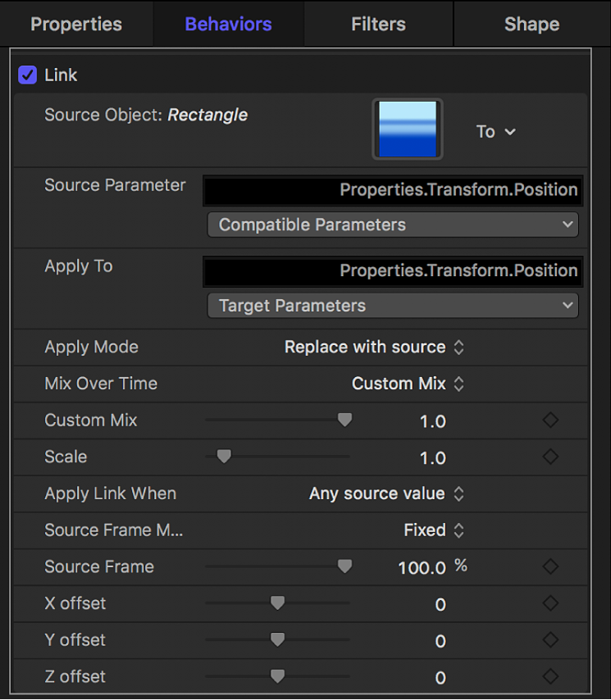Viewport: 611px width, 700px height.
Task: Add a keyframe for Y offset
Action: (x=549, y=640)
